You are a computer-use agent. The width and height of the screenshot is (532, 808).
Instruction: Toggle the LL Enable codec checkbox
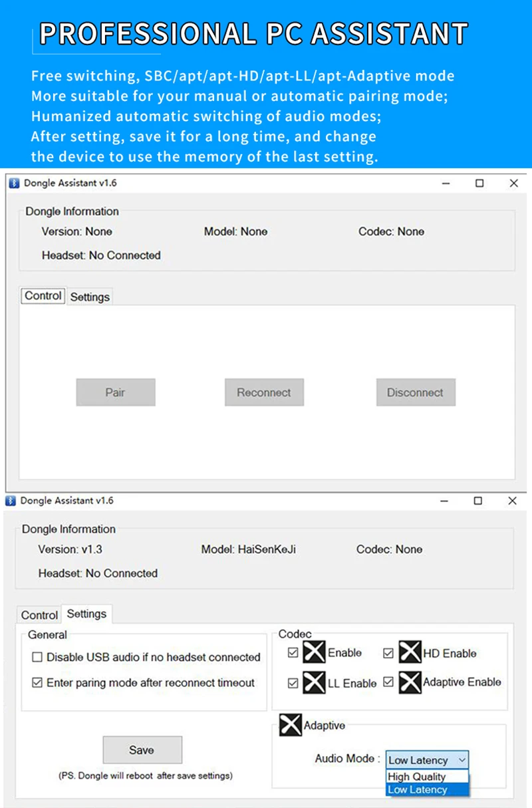(x=293, y=683)
